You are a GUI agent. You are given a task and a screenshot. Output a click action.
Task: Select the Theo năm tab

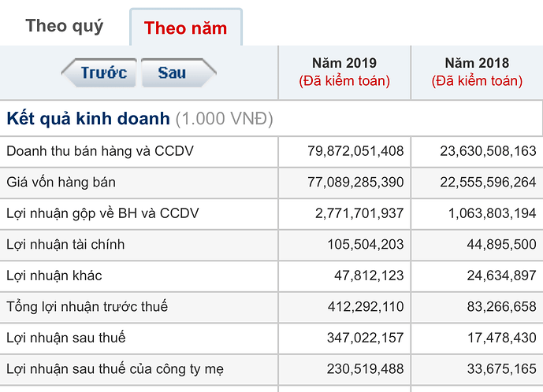coord(185,28)
